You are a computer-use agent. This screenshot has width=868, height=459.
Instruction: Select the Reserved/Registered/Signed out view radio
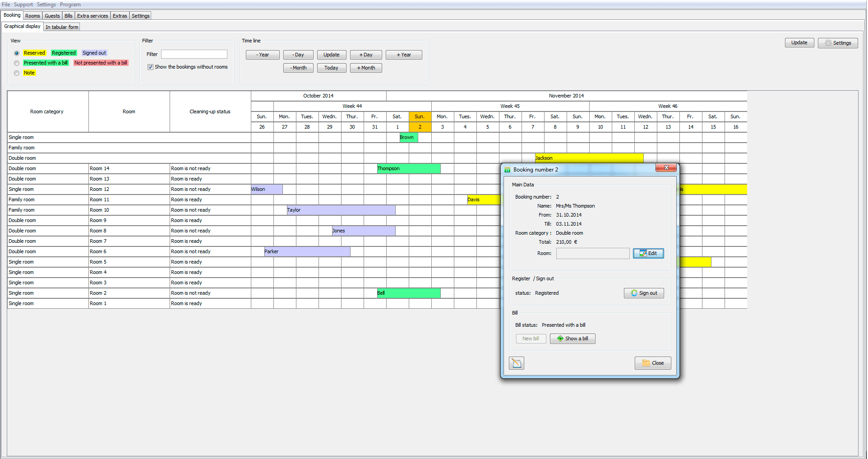pos(17,53)
